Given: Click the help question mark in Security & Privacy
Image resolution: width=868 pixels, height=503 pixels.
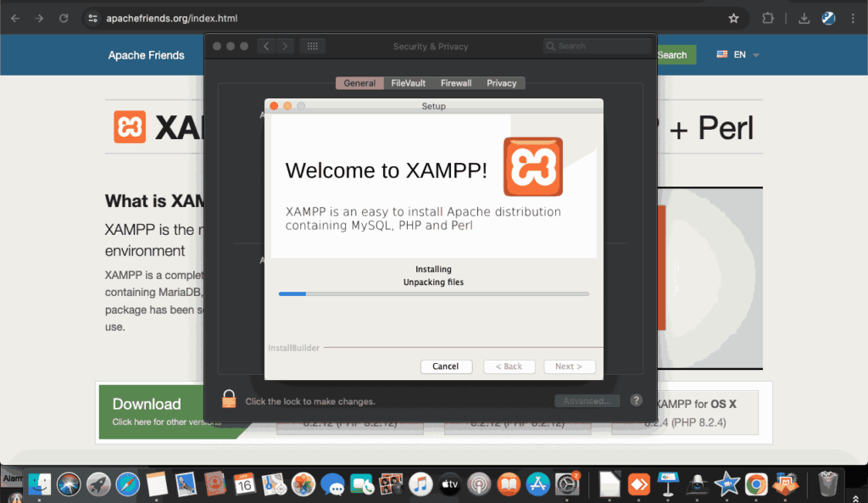Looking at the screenshot, I should click(x=636, y=400).
